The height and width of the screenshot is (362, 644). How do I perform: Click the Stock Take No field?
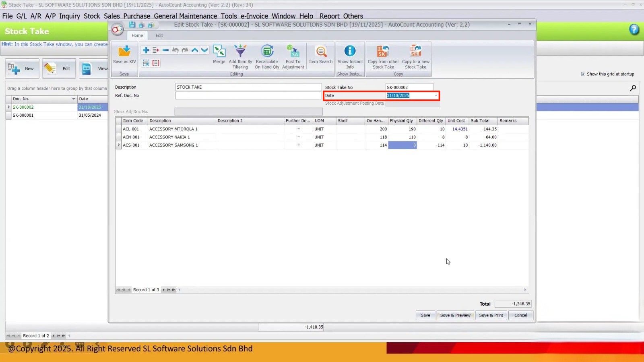click(x=409, y=87)
